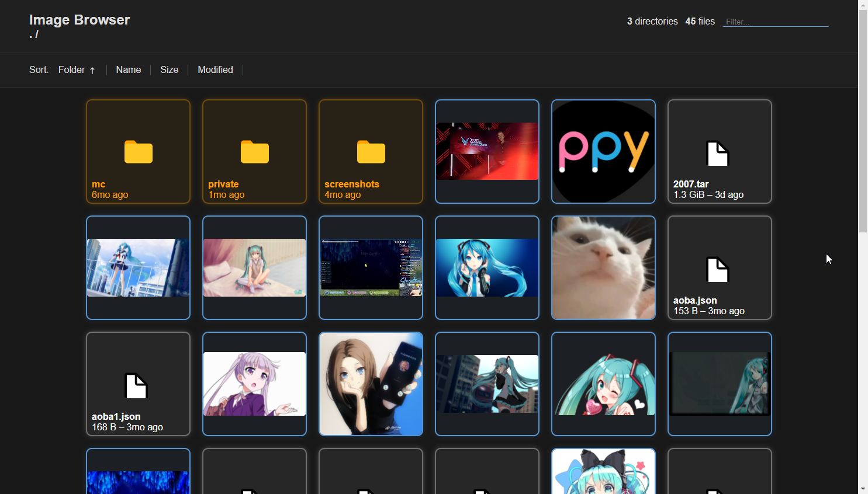Open the private folder
This screenshot has width=868, height=494.
[x=254, y=152]
